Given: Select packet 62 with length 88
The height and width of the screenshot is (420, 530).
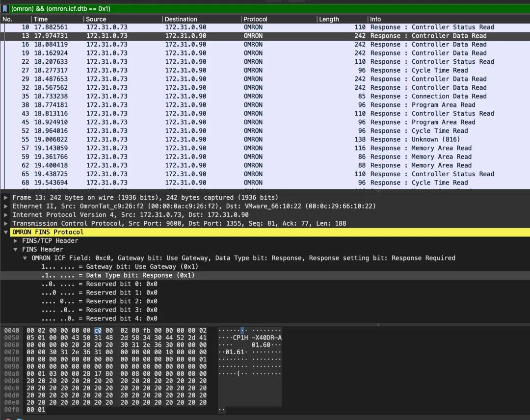Looking at the screenshot, I should (x=265, y=165).
